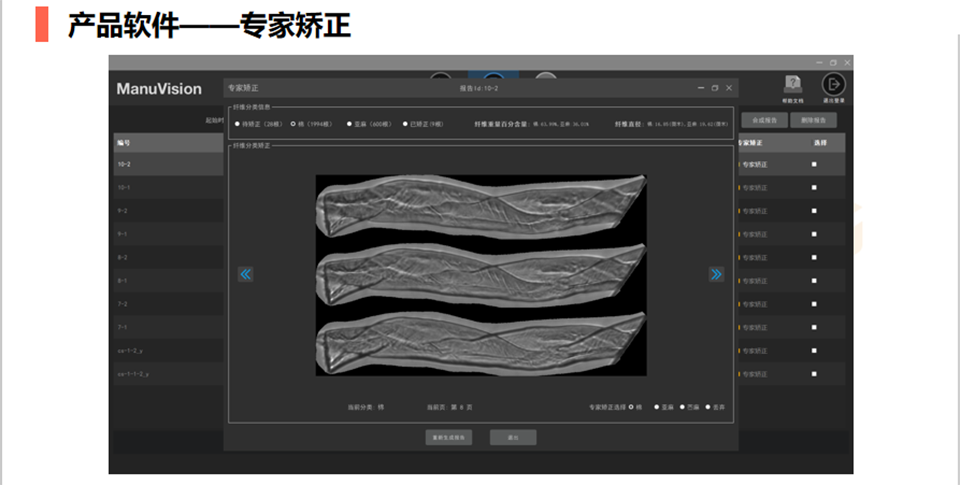This screenshot has width=960, height=485.
Task: Open 专家矫正 link for row cs-1-1-2_y
Action: click(754, 374)
